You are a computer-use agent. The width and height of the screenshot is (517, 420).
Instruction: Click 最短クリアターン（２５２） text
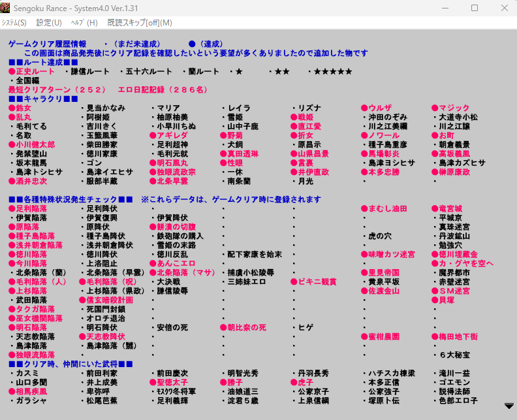57,89
